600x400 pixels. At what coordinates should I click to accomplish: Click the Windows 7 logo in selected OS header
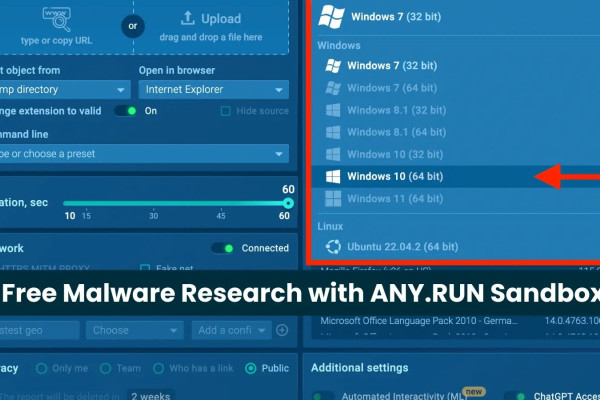tap(331, 17)
